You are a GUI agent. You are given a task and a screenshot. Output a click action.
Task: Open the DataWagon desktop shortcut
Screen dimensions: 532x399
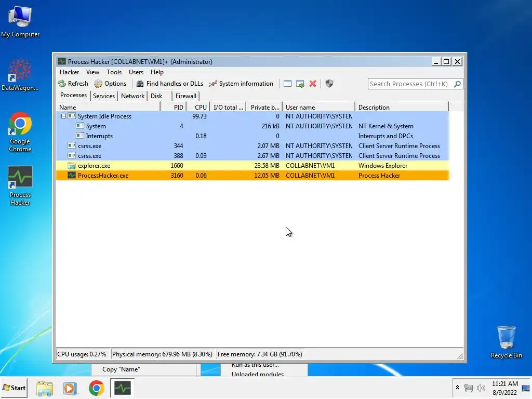coord(20,75)
